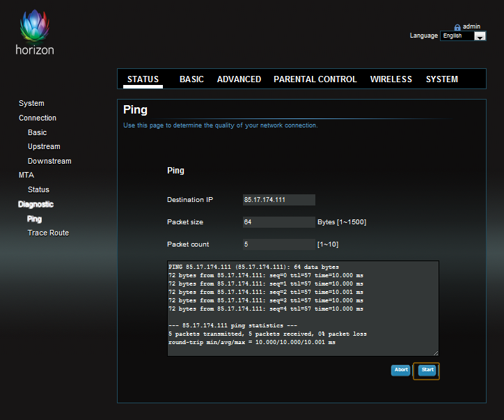Click the admin username text
This screenshot has width=504, height=420.
(x=471, y=26)
